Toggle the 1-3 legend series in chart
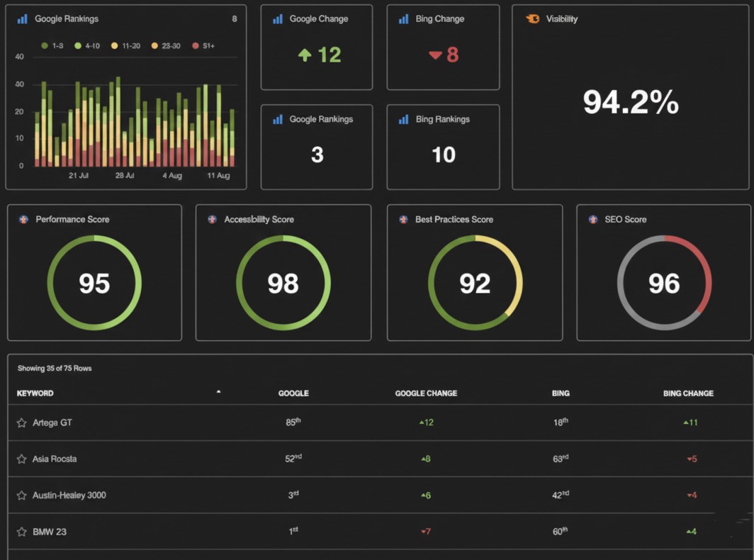Screen dimensions: 754x560 point(53,46)
